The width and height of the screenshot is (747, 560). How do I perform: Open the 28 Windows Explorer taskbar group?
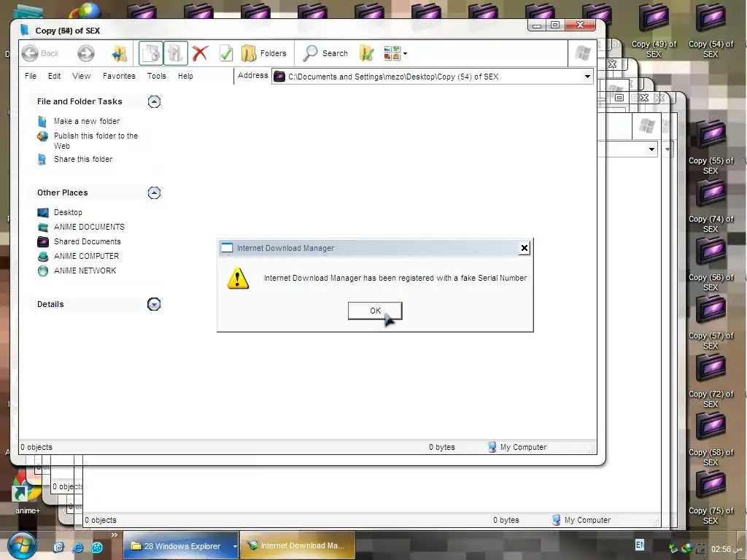point(181,545)
